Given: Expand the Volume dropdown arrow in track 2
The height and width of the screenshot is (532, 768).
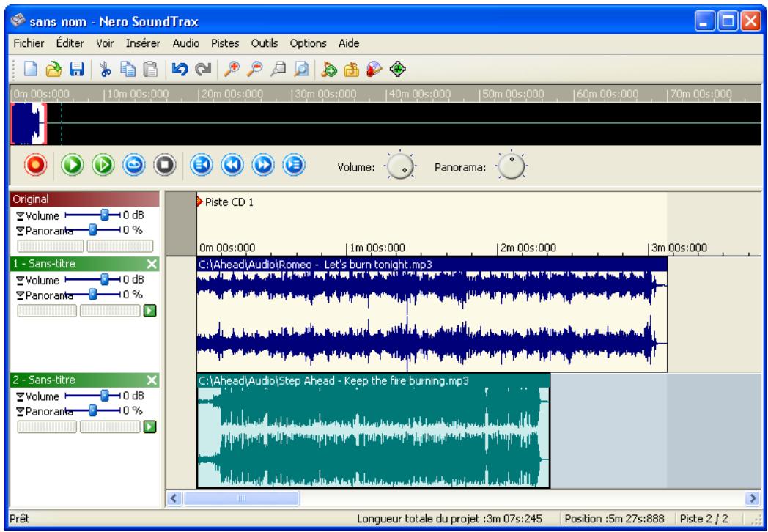Looking at the screenshot, I should (x=20, y=396).
